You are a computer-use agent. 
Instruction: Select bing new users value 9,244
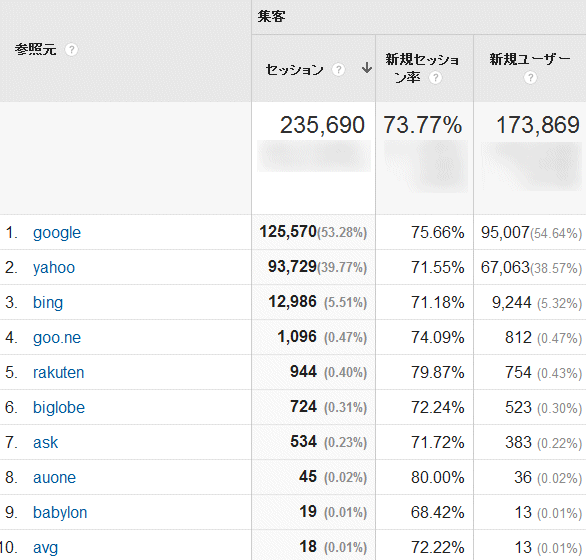point(512,302)
